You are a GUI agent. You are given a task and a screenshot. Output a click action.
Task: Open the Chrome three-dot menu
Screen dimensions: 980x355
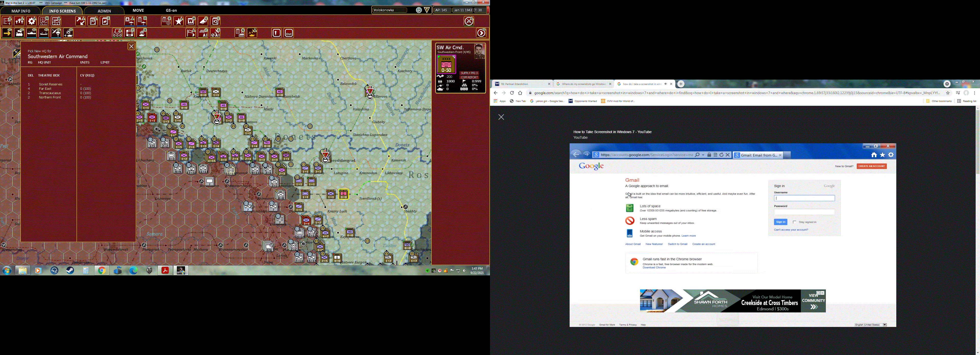pos(974,93)
